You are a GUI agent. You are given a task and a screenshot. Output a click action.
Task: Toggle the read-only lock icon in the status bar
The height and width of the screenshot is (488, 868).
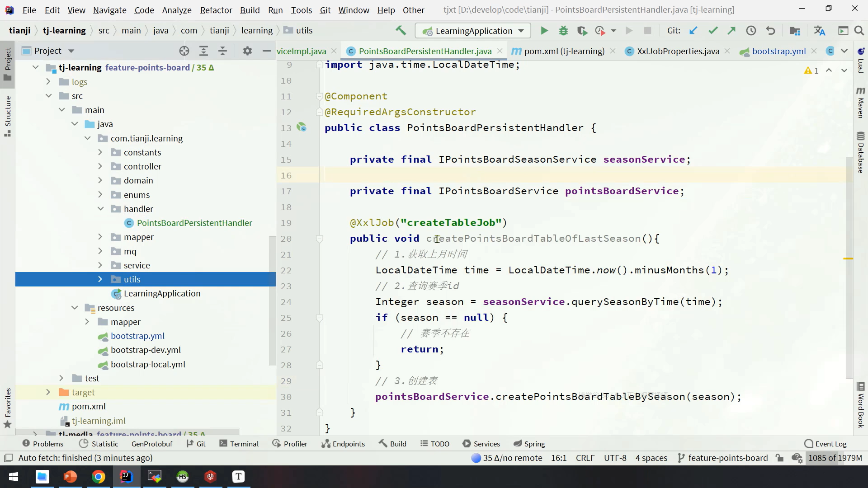pos(779,458)
